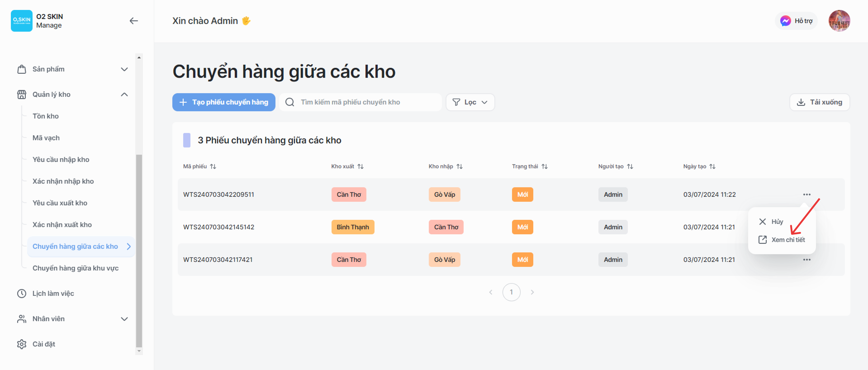The width and height of the screenshot is (868, 370).
Task: Collapse the Quản lý kho section
Action: click(124, 95)
